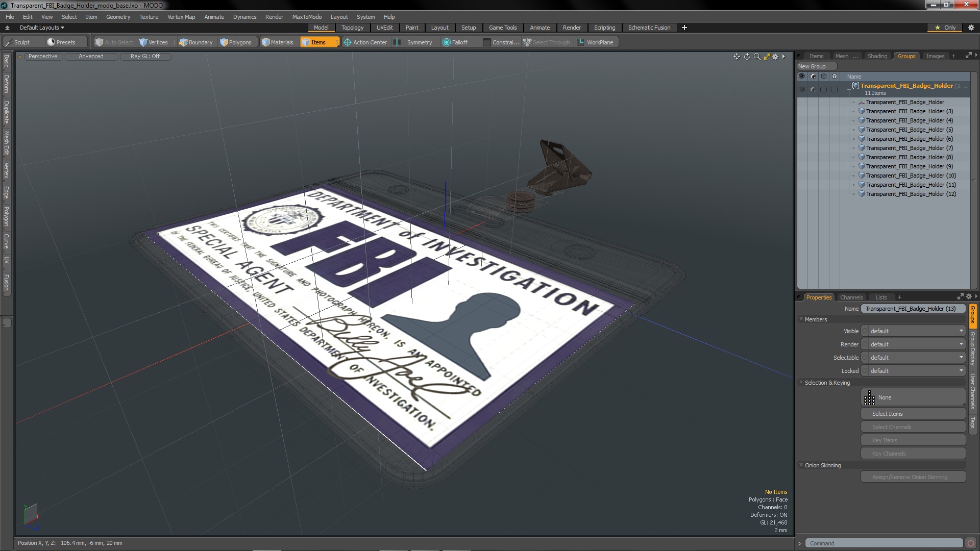Screen dimensions: 980x551
Task: Open Default Layouts dropdown
Action: point(42,28)
